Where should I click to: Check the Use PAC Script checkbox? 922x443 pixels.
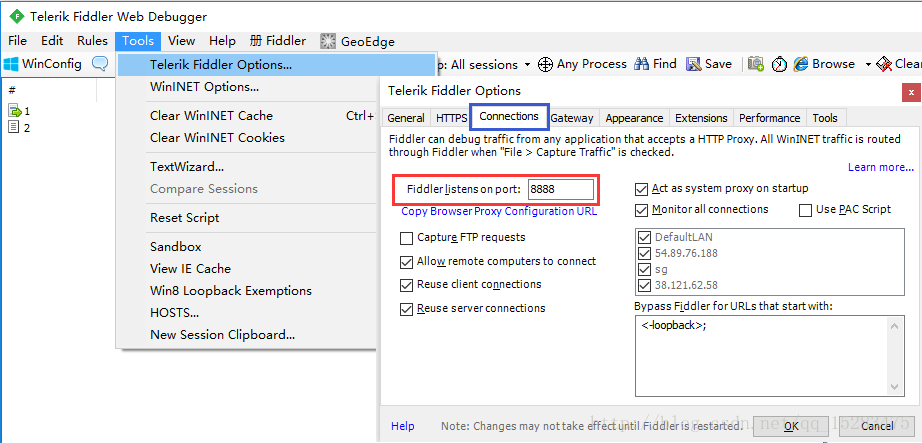point(806,210)
